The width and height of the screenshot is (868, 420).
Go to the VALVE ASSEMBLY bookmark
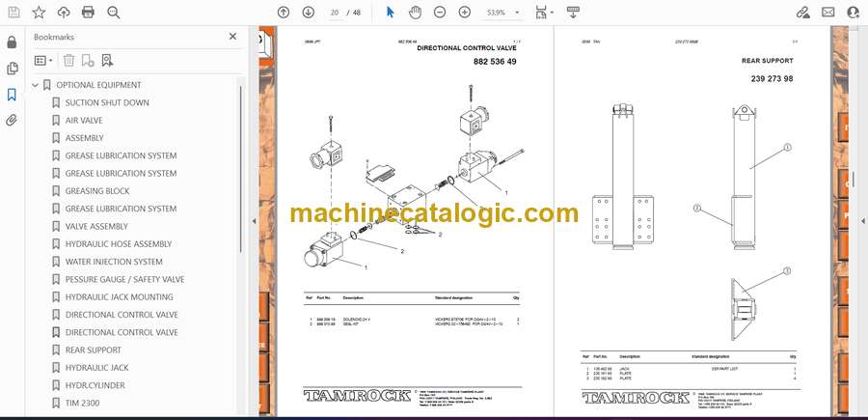click(x=96, y=227)
